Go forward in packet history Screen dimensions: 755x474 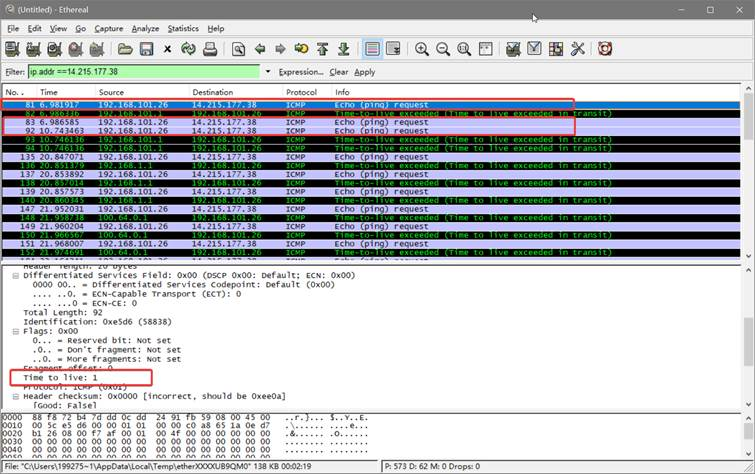click(x=280, y=49)
